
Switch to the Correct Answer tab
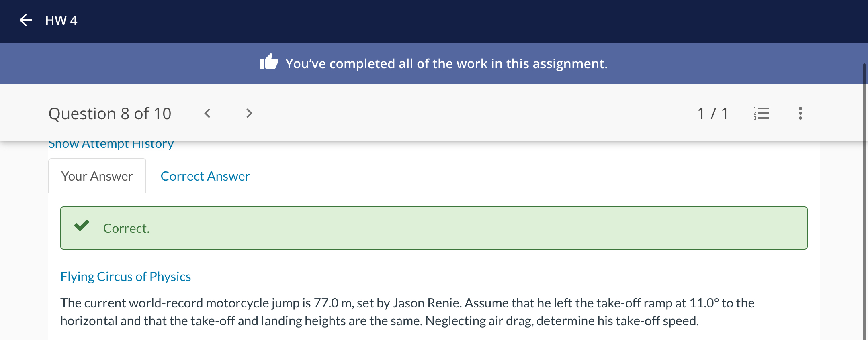point(205,176)
